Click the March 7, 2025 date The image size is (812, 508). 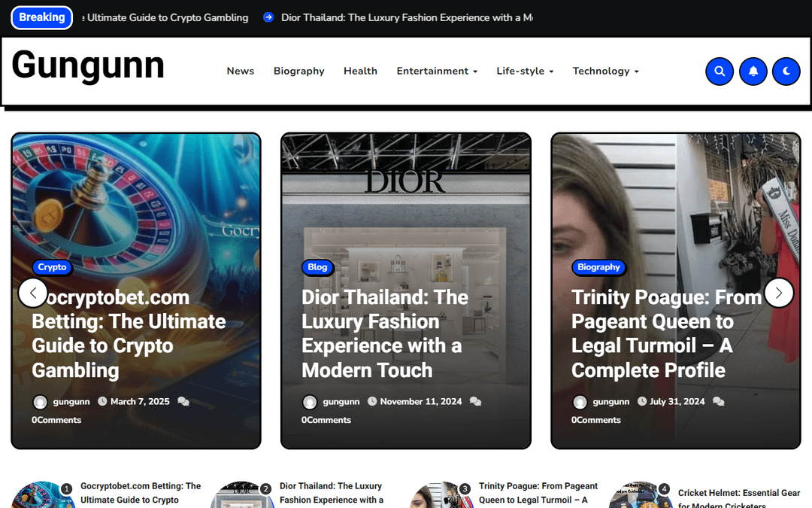coord(140,402)
